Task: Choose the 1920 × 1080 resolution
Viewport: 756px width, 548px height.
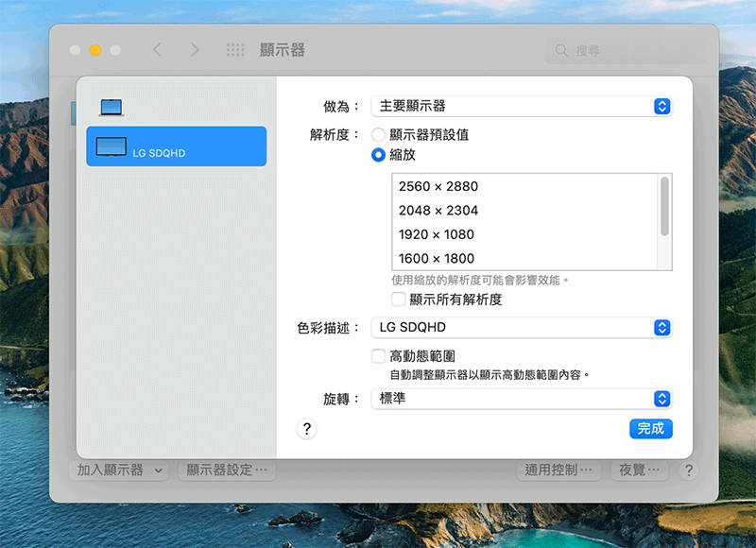Action: pyautogui.click(x=437, y=234)
